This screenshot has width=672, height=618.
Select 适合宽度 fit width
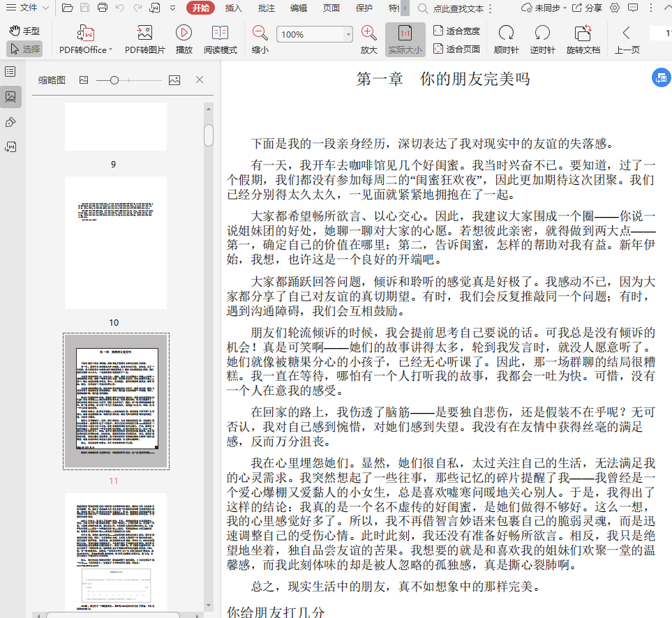coord(456,31)
